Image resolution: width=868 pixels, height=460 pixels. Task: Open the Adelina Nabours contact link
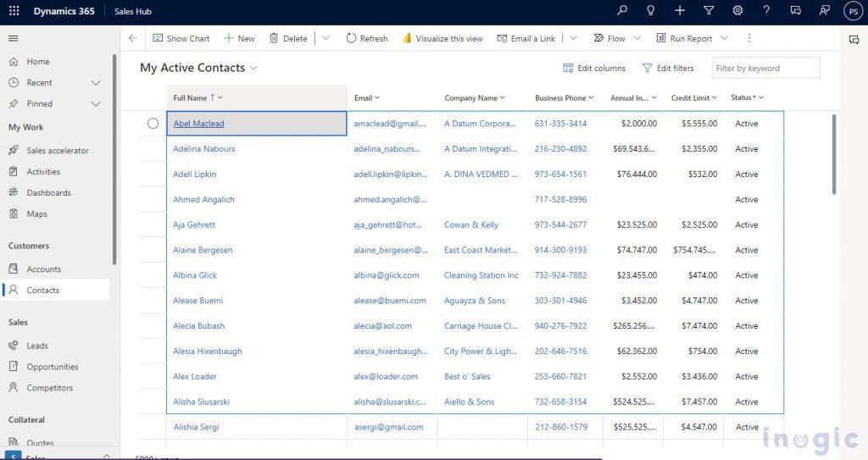[203, 149]
